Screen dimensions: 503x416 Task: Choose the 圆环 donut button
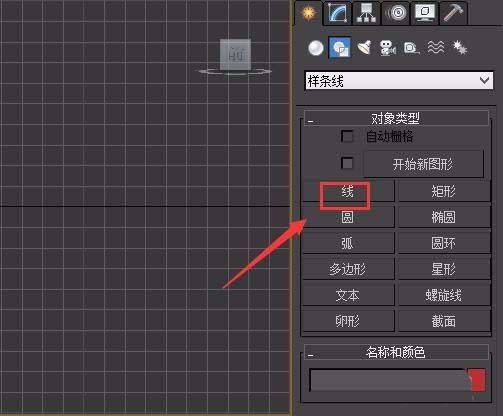pos(444,243)
